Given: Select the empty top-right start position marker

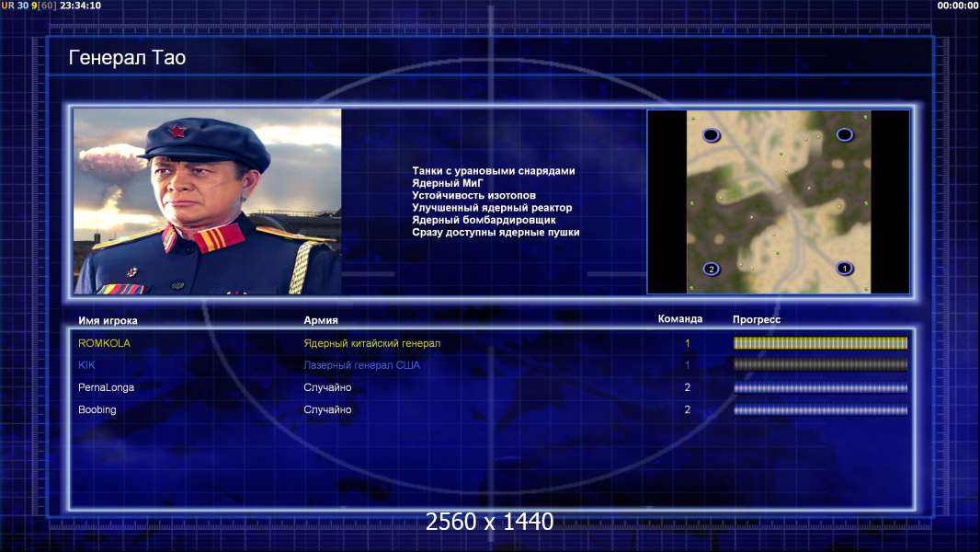Looking at the screenshot, I should tap(844, 134).
